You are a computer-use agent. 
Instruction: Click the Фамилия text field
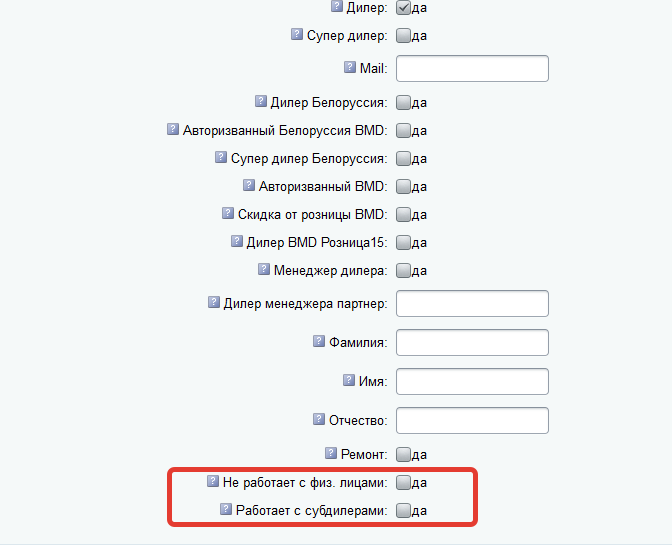coord(473,342)
